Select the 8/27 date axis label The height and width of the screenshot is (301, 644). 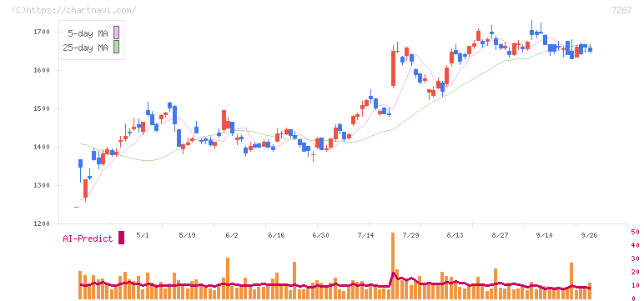tap(500, 235)
